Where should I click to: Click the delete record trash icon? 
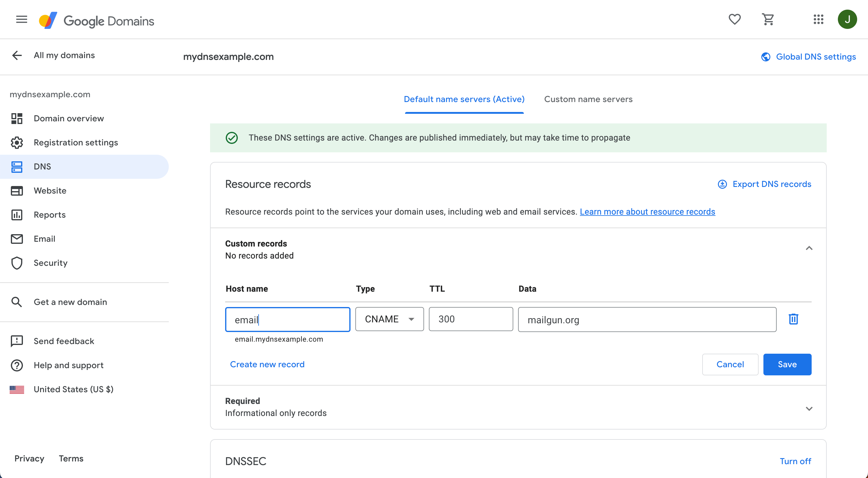pyautogui.click(x=794, y=319)
